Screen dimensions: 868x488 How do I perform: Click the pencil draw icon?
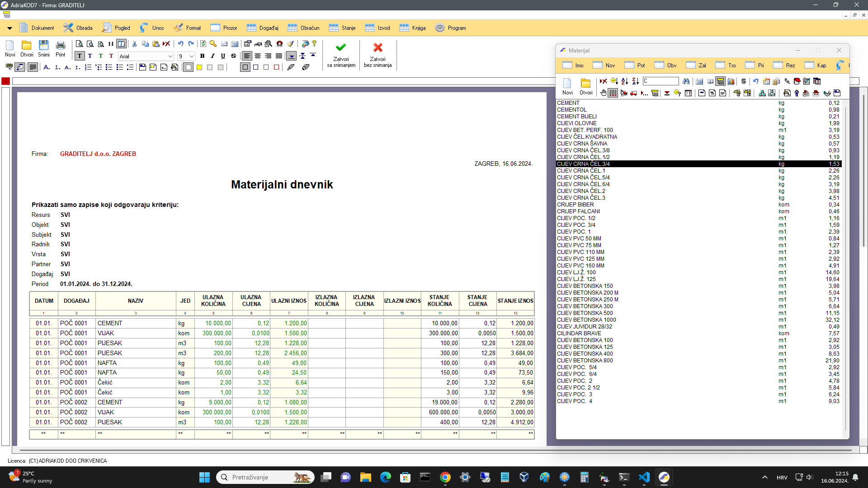pos(291,67)
